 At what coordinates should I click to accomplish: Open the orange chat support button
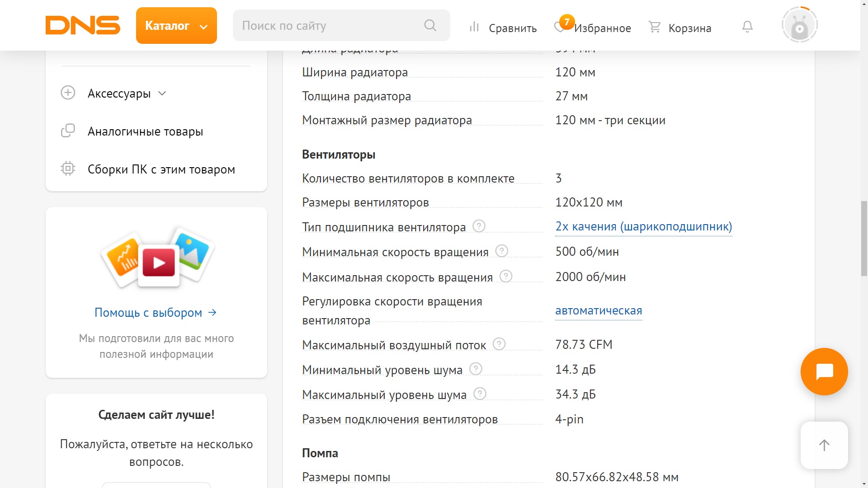click(x=824, y=371)
